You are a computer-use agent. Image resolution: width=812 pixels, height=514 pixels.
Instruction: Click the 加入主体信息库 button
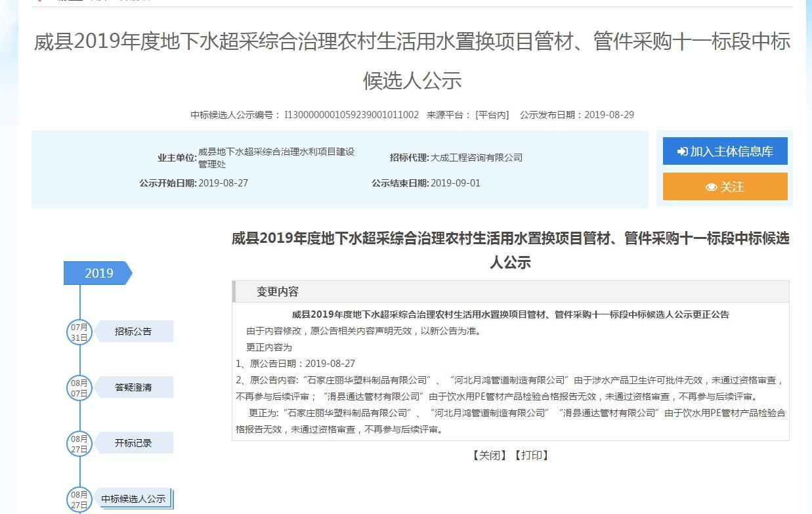pos(725,151)
